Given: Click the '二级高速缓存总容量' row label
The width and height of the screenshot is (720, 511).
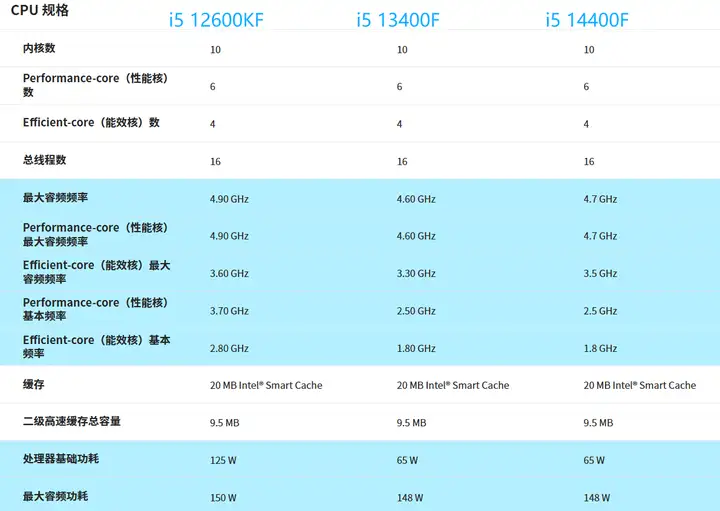Looking at the screenshot, I should click(x=72, y=421).
